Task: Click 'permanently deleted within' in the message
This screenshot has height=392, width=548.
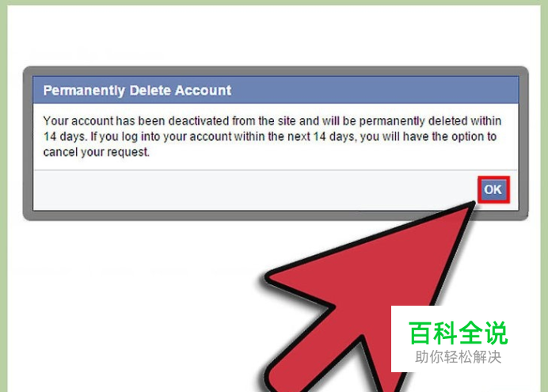Action: 430,121
